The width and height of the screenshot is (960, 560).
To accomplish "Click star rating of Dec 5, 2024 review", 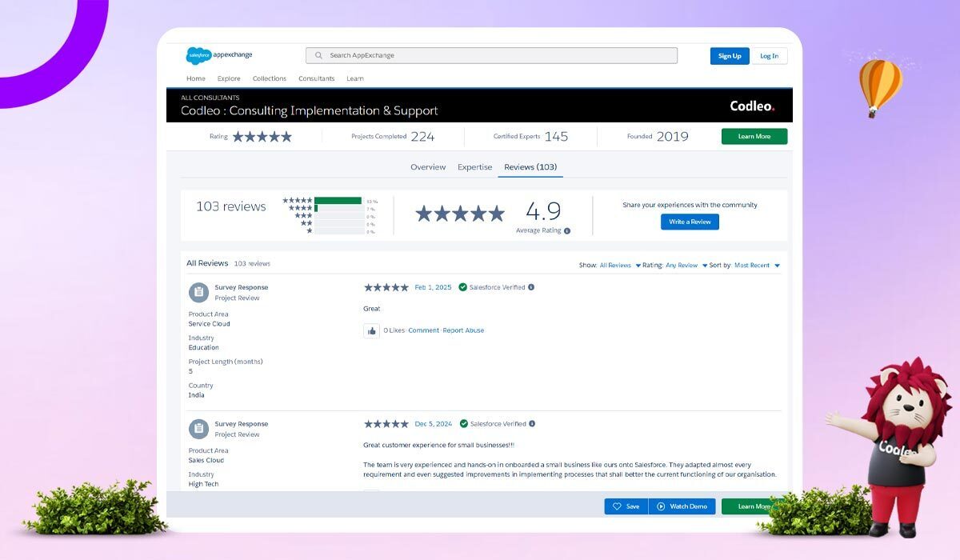I will click(x=386, y=424).
